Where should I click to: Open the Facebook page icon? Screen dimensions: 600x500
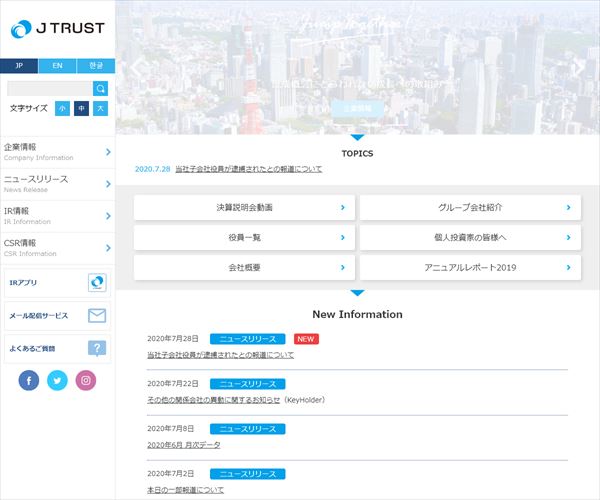coord(29,380)
